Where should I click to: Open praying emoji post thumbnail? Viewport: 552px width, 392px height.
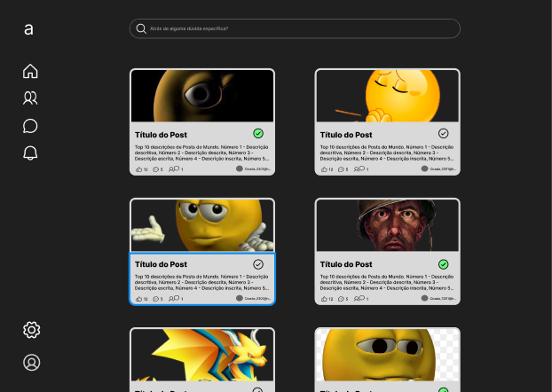point(387,96)
